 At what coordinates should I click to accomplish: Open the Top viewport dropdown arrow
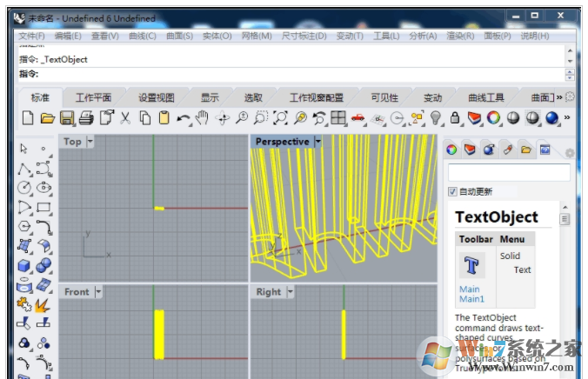90,142
